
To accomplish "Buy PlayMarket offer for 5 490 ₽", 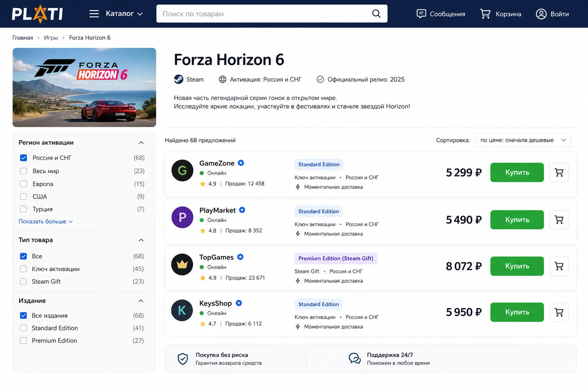I will 517,220.
